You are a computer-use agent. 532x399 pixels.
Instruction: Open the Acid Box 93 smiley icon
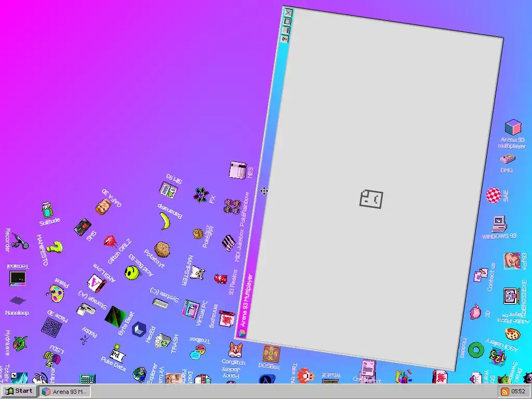pyautogui.click(x=131, y=272)
